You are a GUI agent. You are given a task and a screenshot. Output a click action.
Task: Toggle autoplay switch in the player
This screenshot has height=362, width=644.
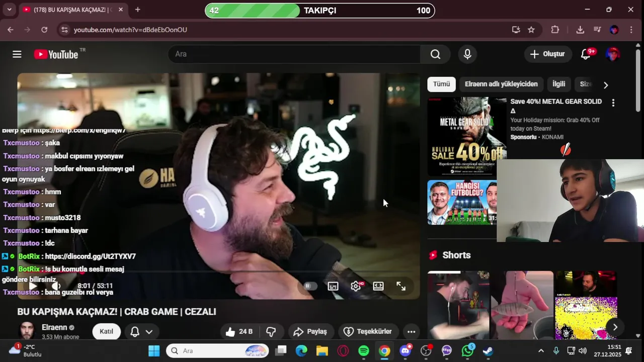click(310, 286)
